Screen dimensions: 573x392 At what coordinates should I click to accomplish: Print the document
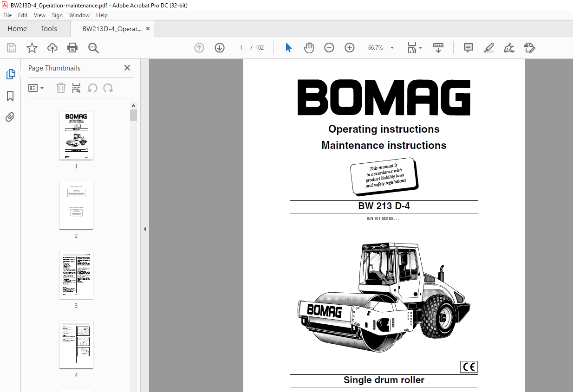pyautogui.click(x=72, y=48)
